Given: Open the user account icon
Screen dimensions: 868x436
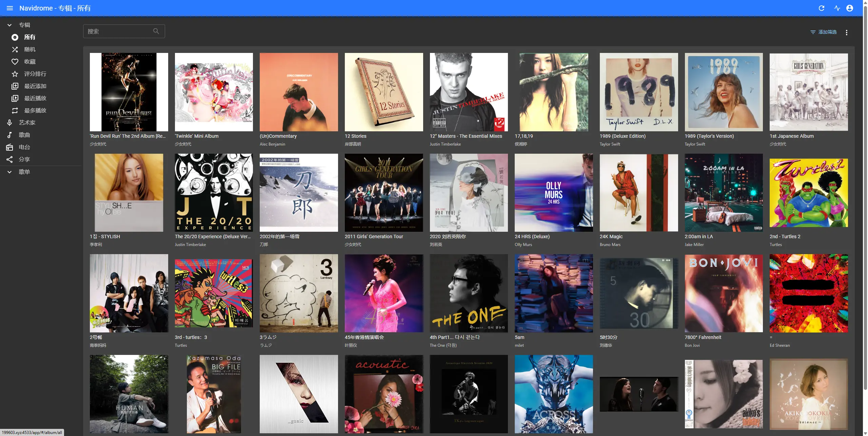Looking at the screenshot, I should (x=849, y=8).
